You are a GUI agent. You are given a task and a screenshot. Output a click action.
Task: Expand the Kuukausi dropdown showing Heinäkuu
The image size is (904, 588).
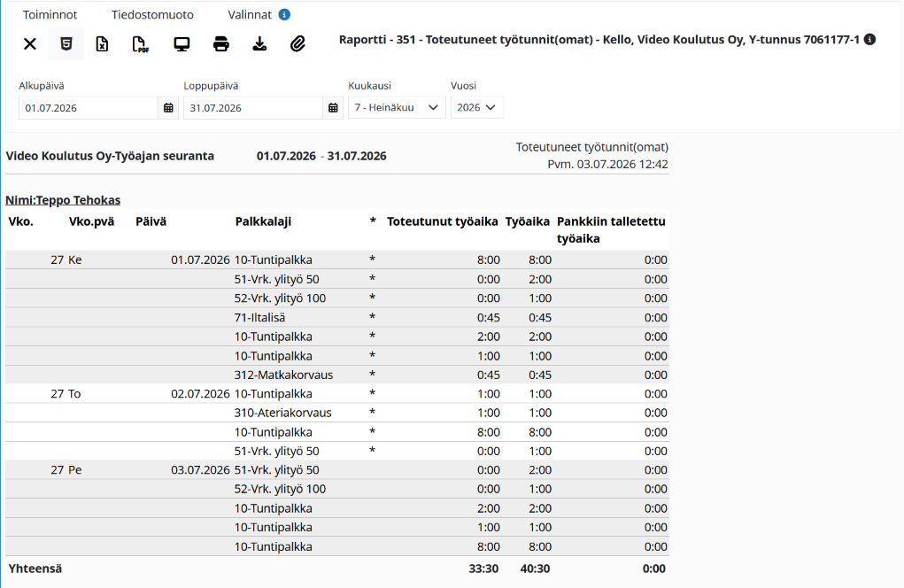(397, 108)
